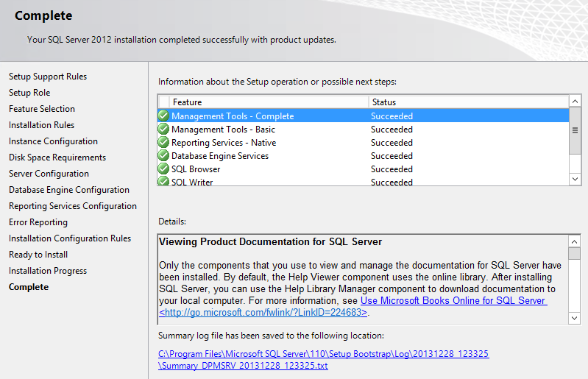Select Ready to Install sidebar step
The width and height of the screenshot is (588, 379).
[38, 255]
